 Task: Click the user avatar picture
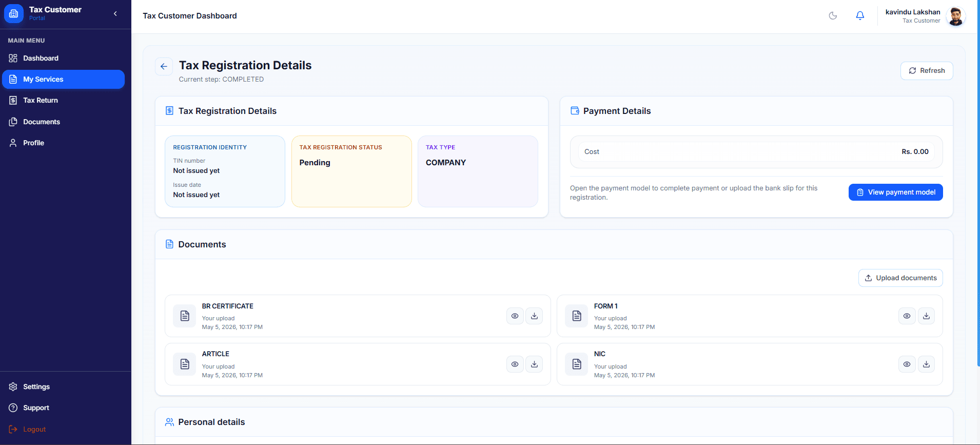(x=955, y=16)
